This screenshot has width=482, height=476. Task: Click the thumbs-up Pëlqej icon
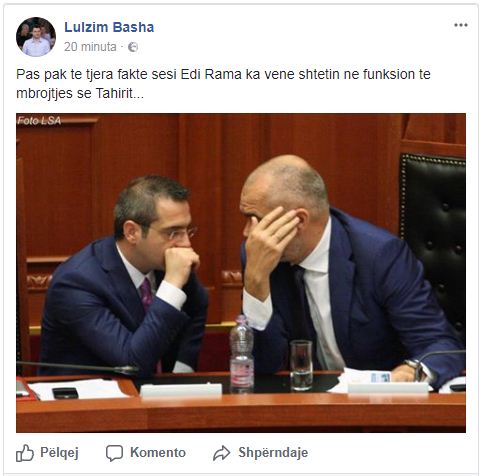click(x=25, y=453)
